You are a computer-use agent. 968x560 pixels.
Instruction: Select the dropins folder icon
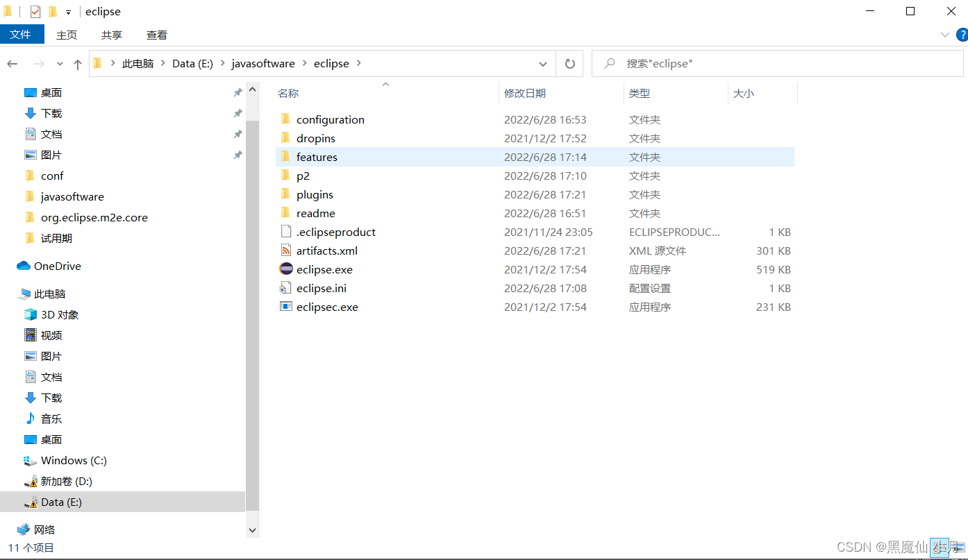(x=285, y=138)
